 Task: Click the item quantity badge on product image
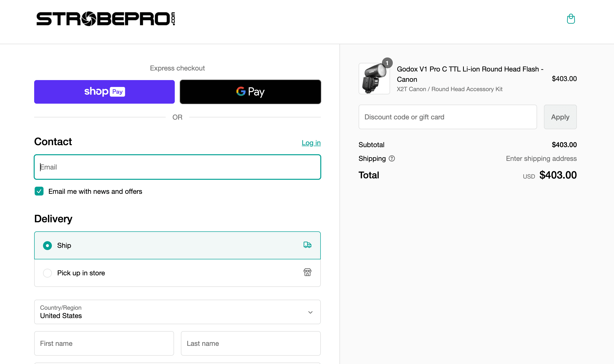click(387, 63)
